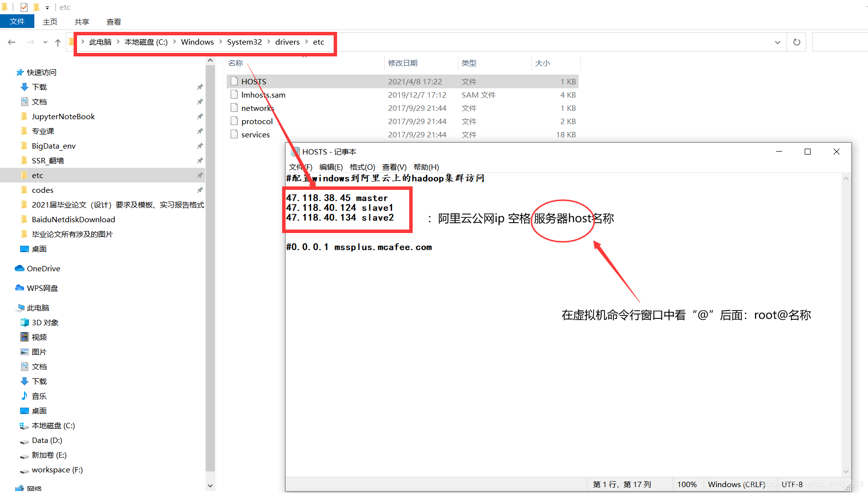
Task: Open the workspace (F:) drive icon
Action: point(25,470)
